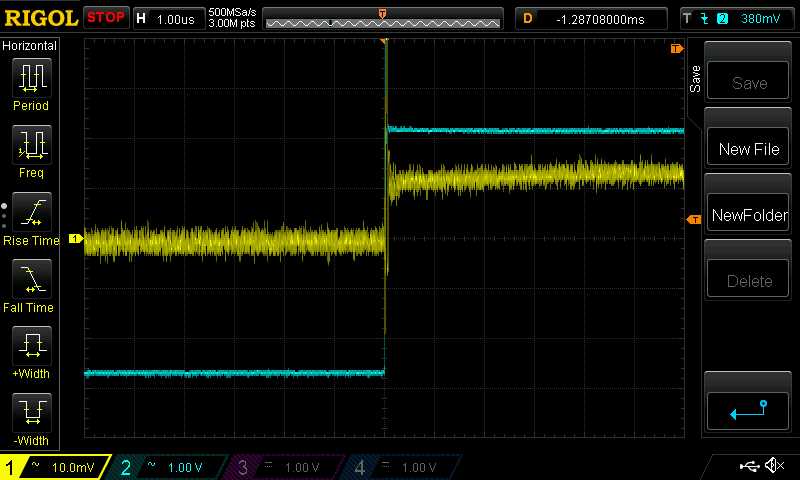Select channel 4 tab

403,467
